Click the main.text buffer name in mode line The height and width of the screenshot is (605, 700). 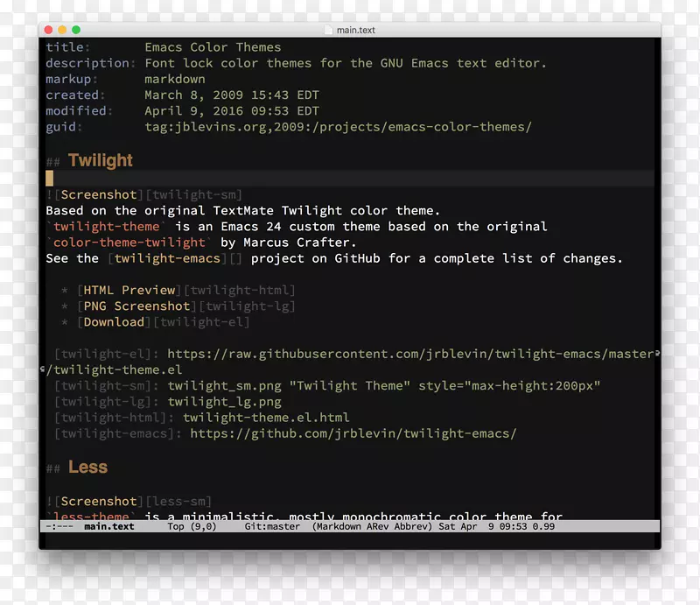click(108, 526)
